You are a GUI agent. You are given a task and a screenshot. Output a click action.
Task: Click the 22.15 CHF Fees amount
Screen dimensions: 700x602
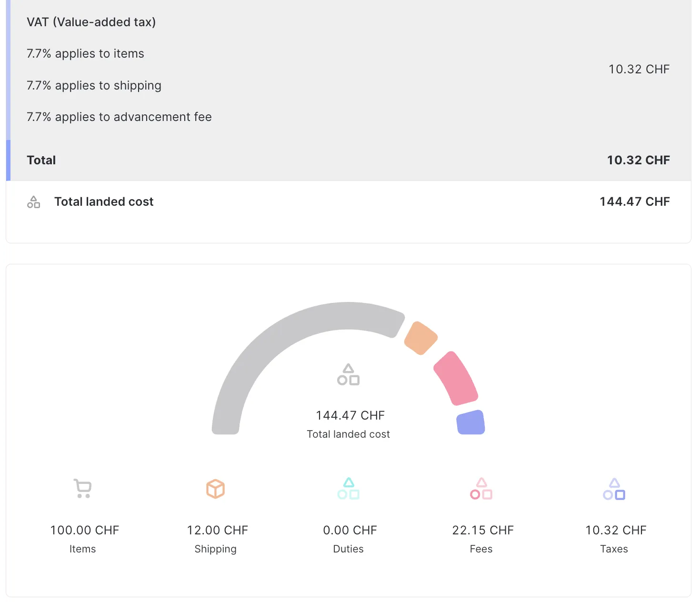tap(482, 530)
